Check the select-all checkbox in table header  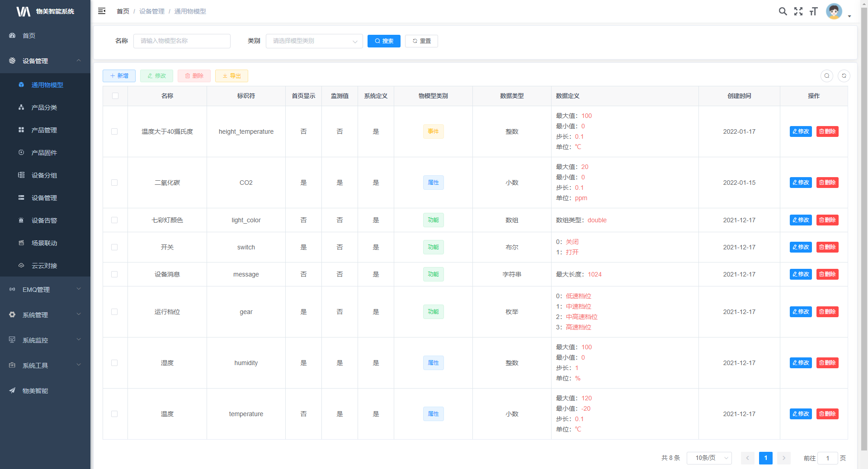pyautogui.click(x=115, y=96)
